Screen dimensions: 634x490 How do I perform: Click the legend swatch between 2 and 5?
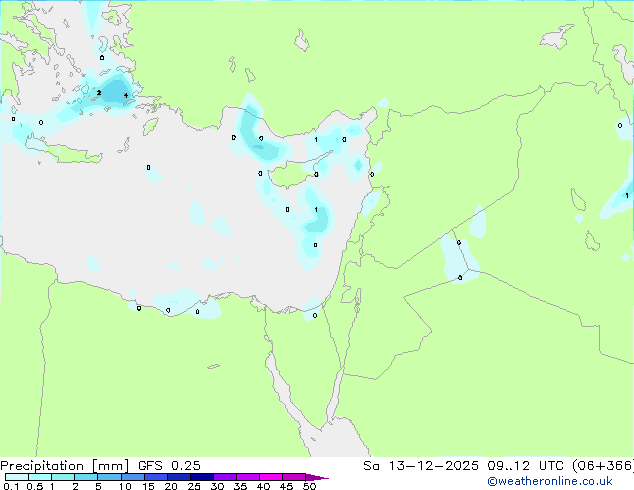86,477
